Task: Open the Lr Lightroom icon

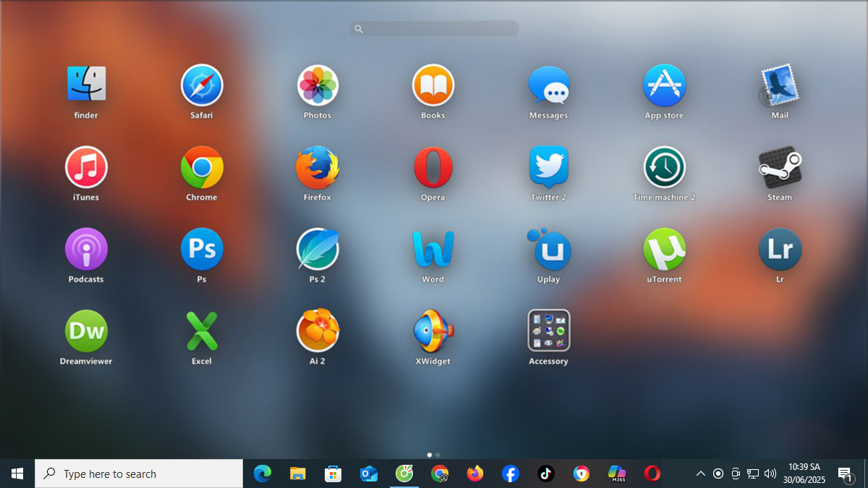Action: click(x=780, y=248)
